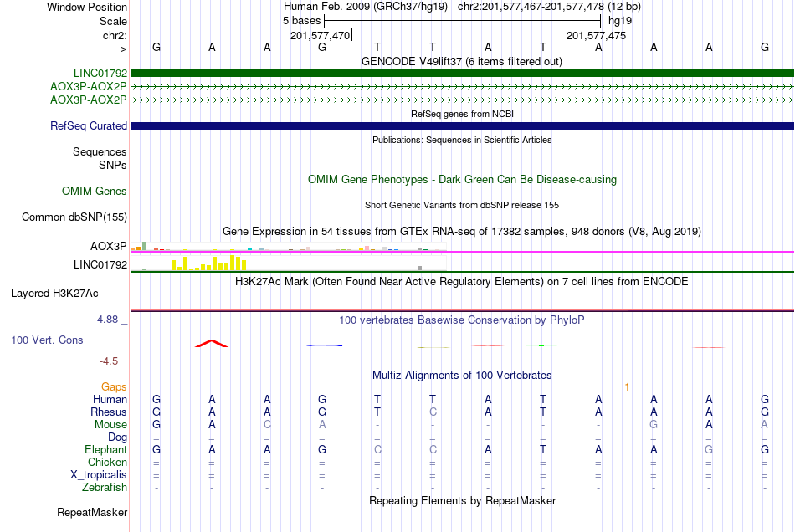Click the 'T' base in the Elephant row
795x532 pixels.
point(543,449)
